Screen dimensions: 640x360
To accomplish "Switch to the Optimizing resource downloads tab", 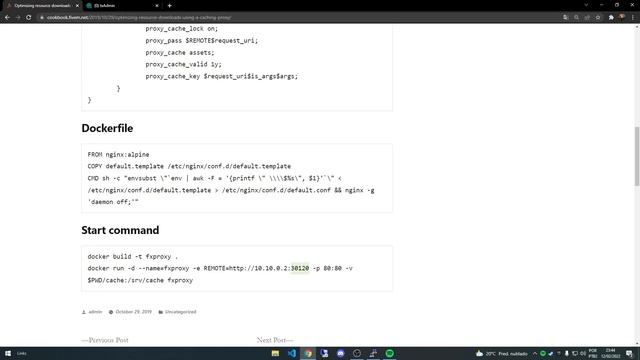I will tap(41, 6).
